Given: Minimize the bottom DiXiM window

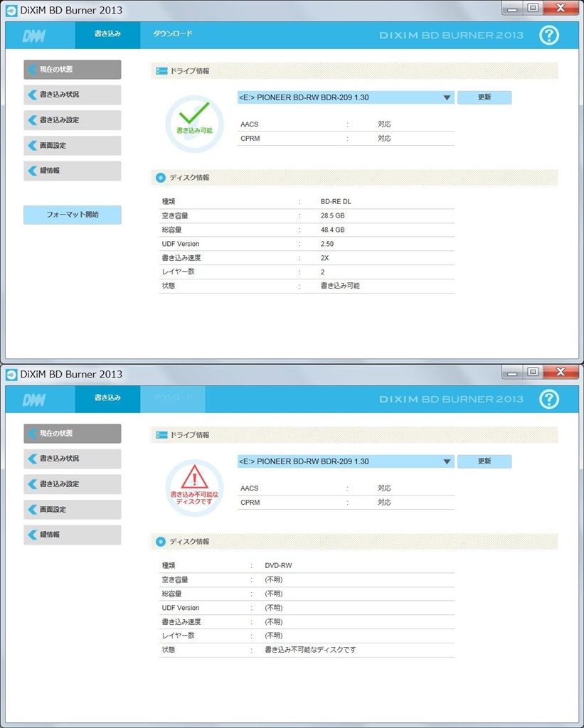Looking at the screenshot, I should [512, 372].
